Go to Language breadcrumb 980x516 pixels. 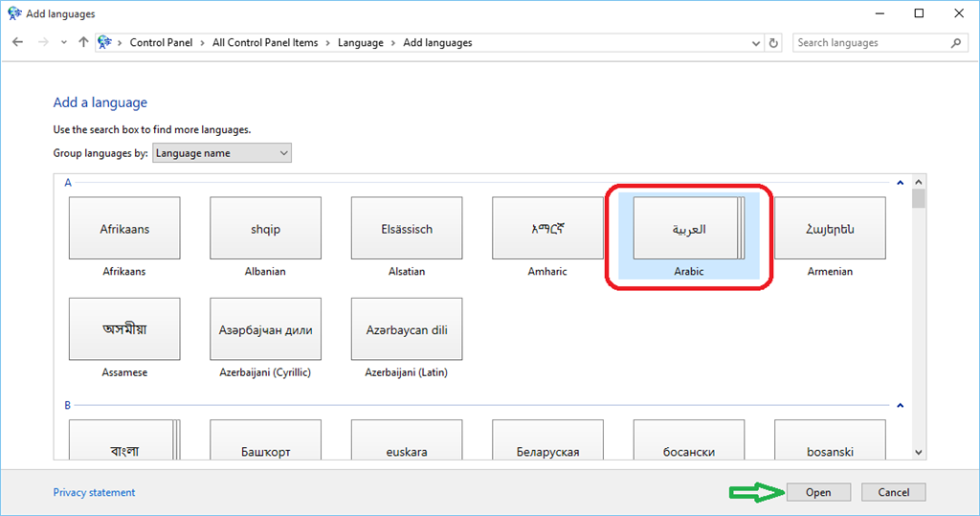pyautogui.click(x=361, y=42)
